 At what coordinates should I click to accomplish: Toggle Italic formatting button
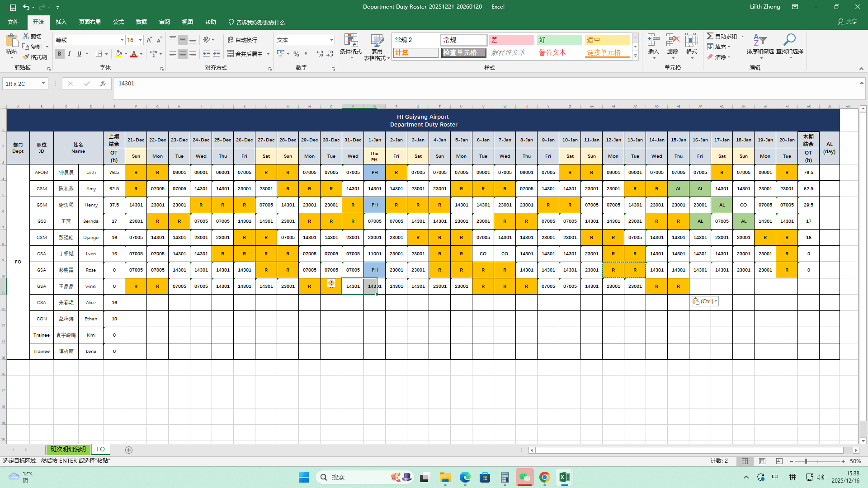click(x=69, y=54)
